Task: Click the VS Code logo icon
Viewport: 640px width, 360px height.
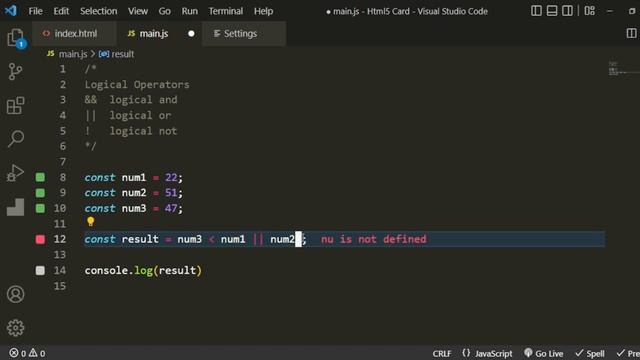Action: click(x=10, y=11)
